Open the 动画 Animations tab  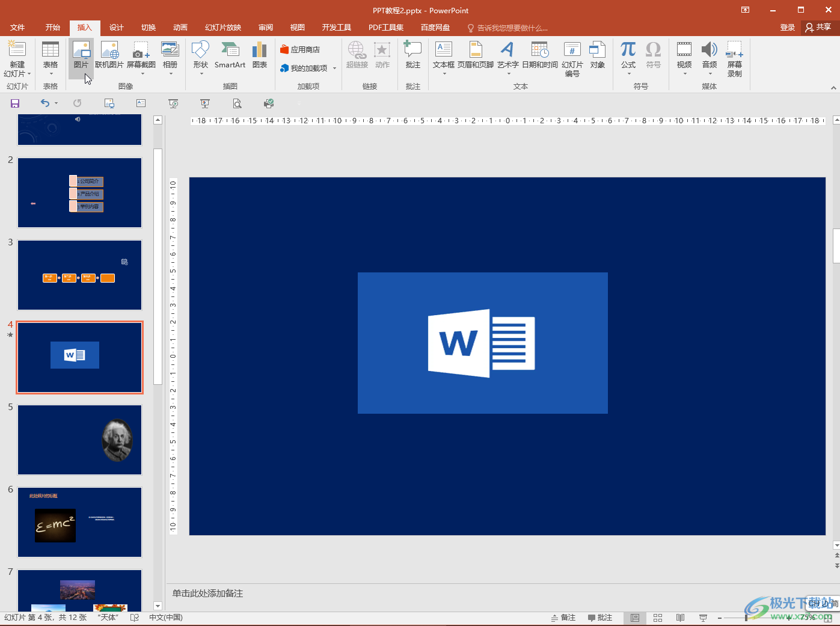coord(180,28)
